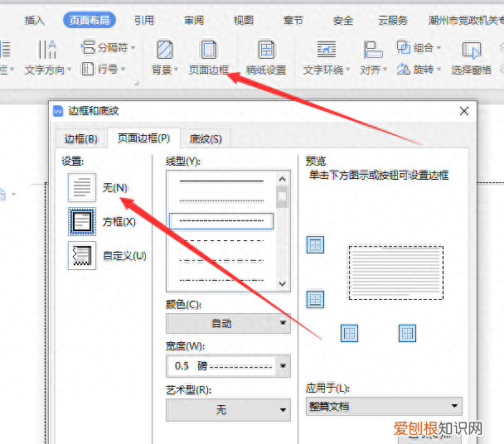Select the 自定义(U) custom border setting

click(x=82, y=255)
